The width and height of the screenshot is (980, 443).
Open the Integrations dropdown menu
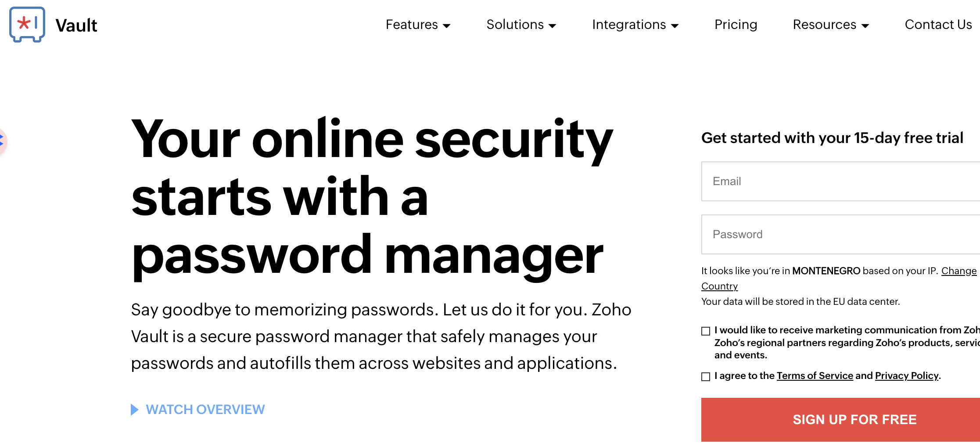(635, 25)
